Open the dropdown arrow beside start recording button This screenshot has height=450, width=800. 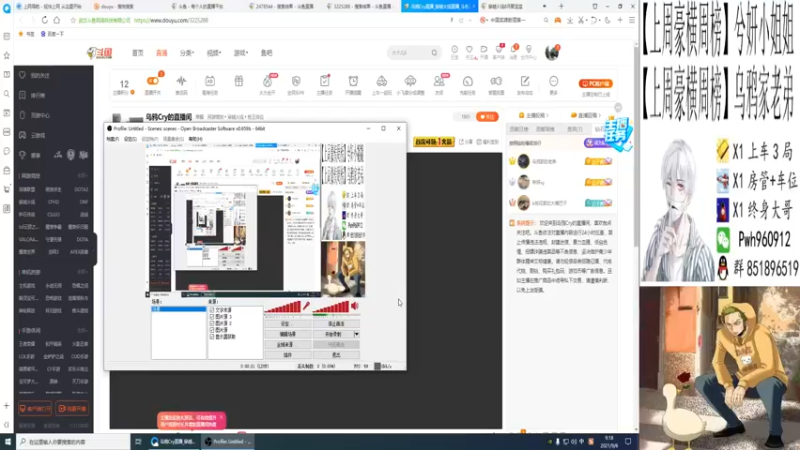click(357, 334)
